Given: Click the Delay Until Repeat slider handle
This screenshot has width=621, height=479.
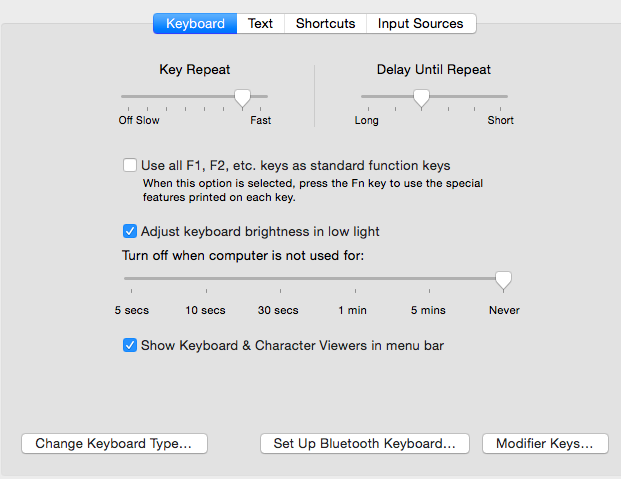Looking at the screenshot, I should [x=421, y=98].
